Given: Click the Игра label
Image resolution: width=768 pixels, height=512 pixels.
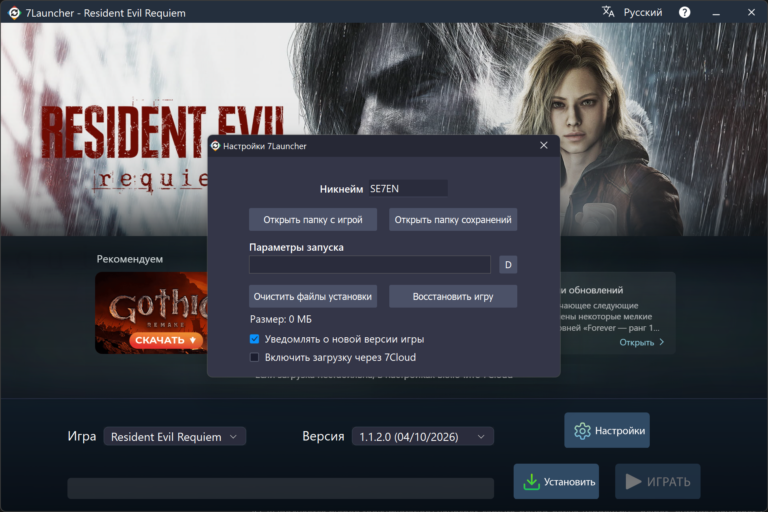Looking at the screenshot, I should (x=82, y=436).
